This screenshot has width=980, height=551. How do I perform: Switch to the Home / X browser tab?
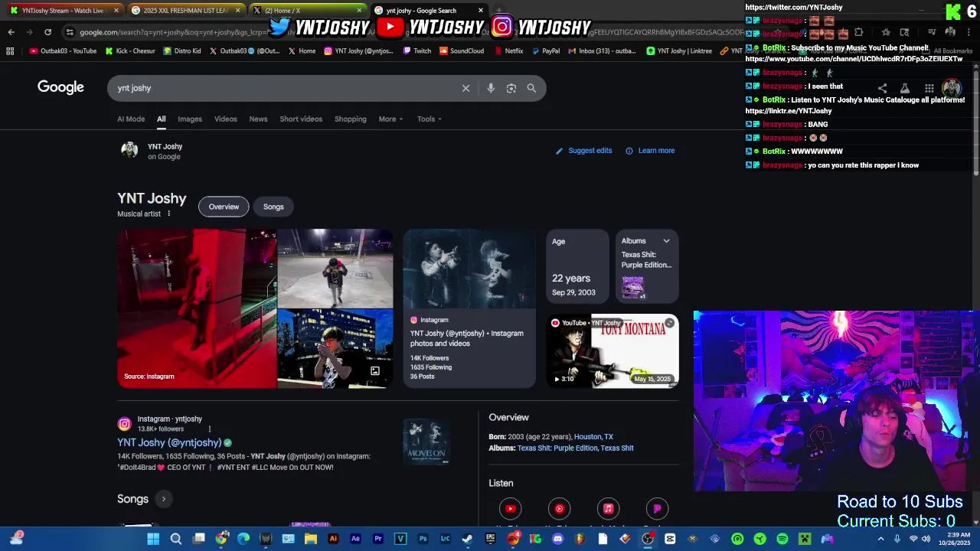click(308, 11)
